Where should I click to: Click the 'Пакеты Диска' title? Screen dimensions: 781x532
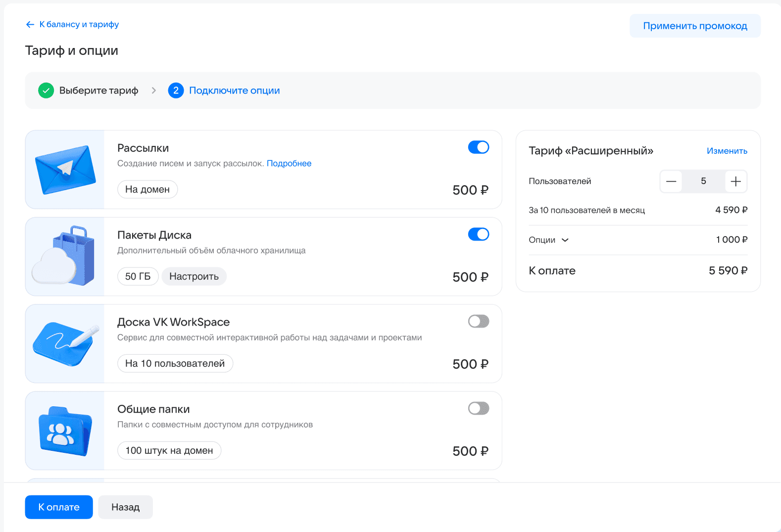154,235
